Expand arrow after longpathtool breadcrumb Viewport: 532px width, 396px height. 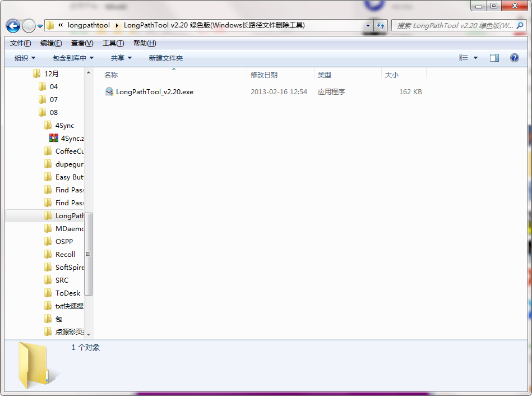coord(117,25)
